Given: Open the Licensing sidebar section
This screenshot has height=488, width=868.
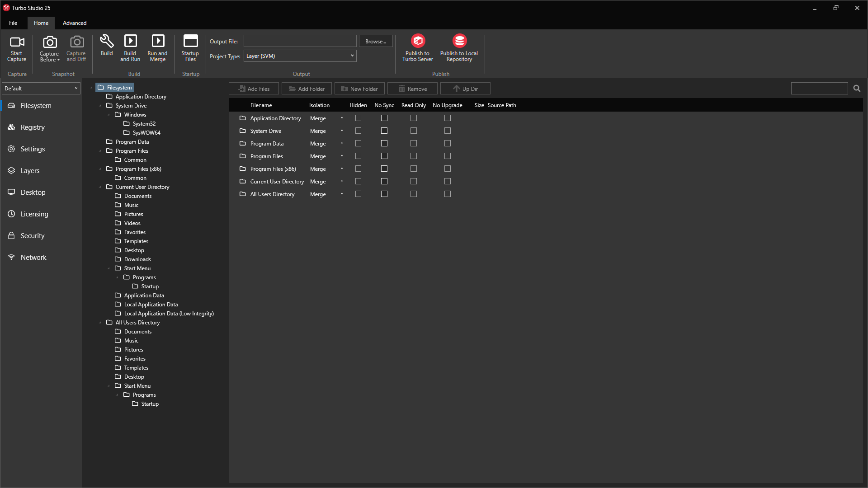Looking at the screenshot, I should (41, 214).
